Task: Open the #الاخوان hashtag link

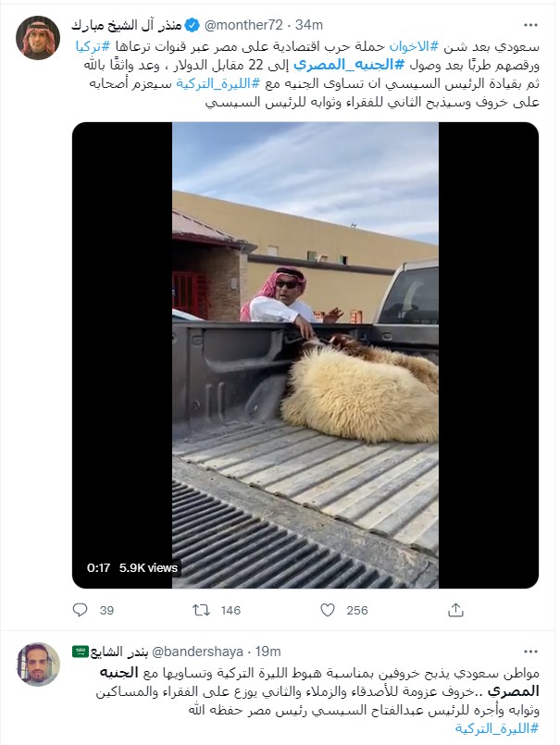Action: 410,46
